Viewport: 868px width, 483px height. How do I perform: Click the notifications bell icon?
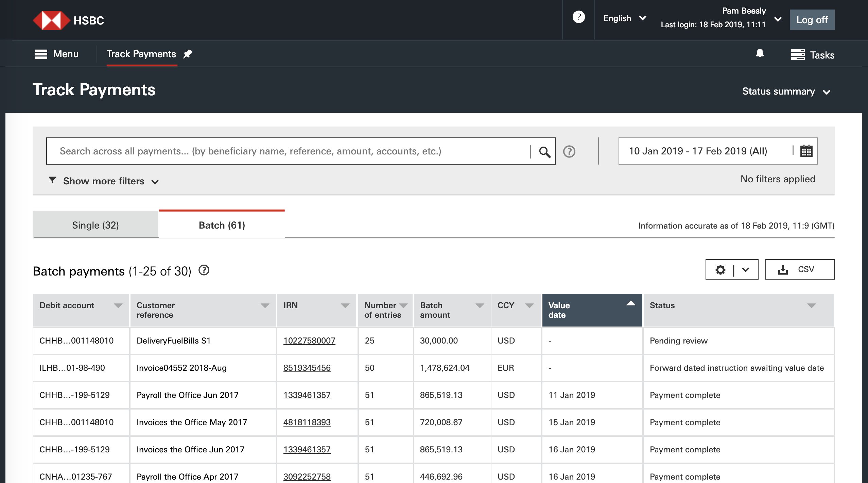pos(759,54)
